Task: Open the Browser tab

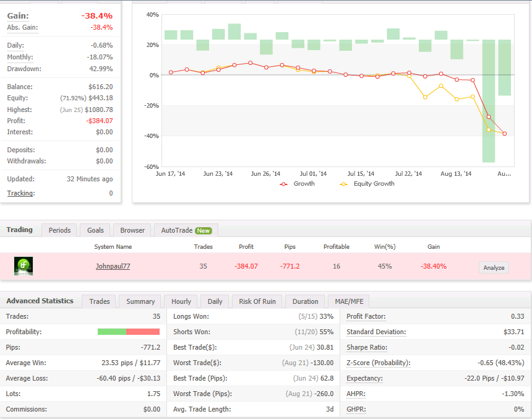Action: 132,230
